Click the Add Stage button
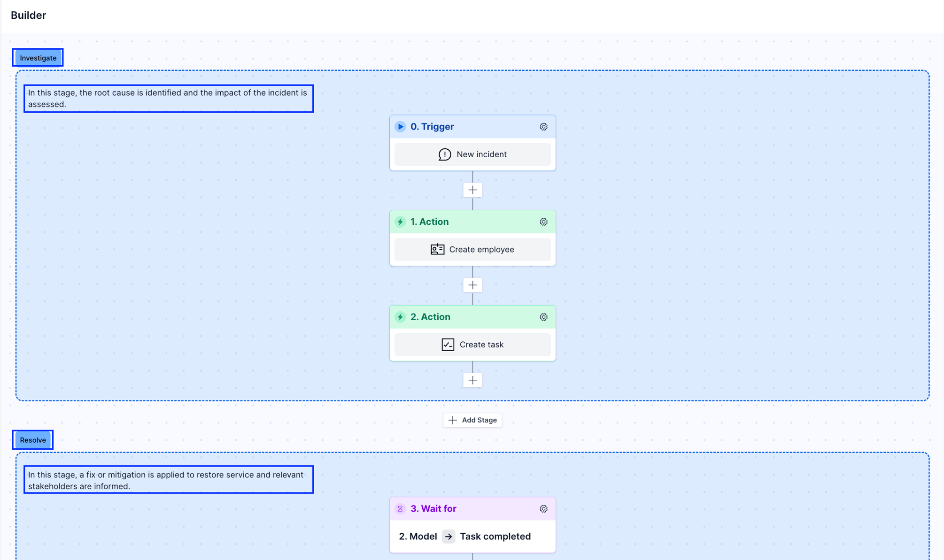The image size is (944, 560). coord(472,420)
